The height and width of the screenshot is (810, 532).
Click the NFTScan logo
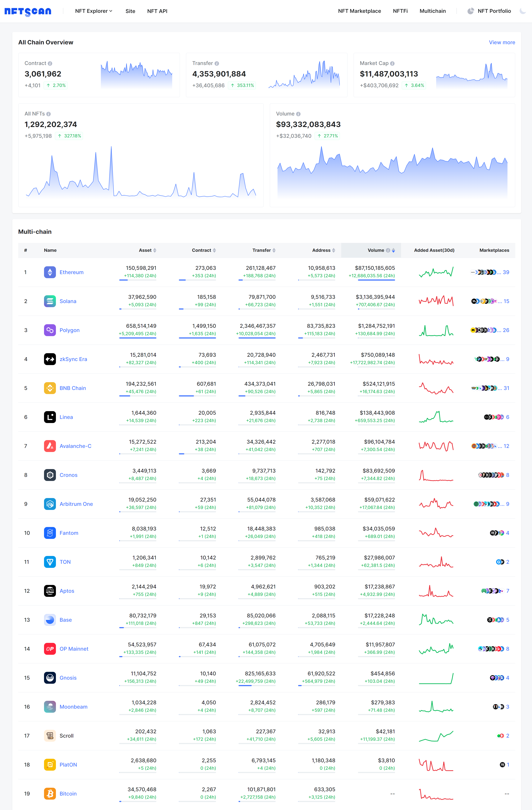(28, 11)
